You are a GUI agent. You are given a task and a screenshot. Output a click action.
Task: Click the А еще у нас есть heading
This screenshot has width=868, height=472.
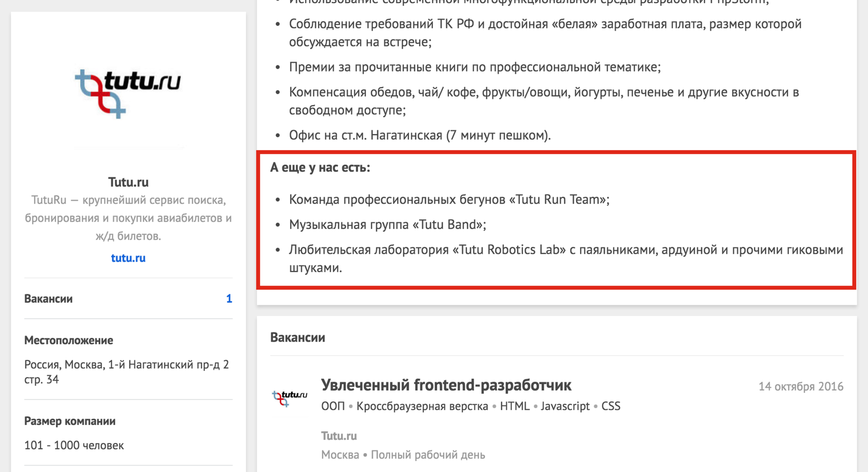coord(320,167)
